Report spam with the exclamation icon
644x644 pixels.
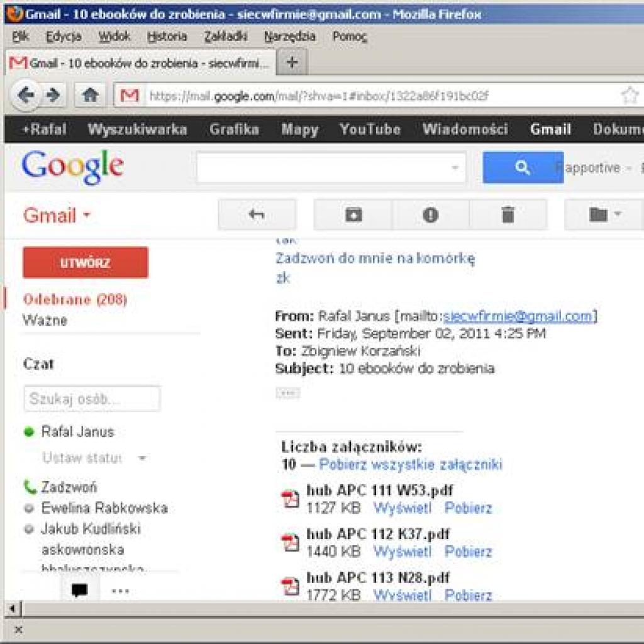pos(430,214)
